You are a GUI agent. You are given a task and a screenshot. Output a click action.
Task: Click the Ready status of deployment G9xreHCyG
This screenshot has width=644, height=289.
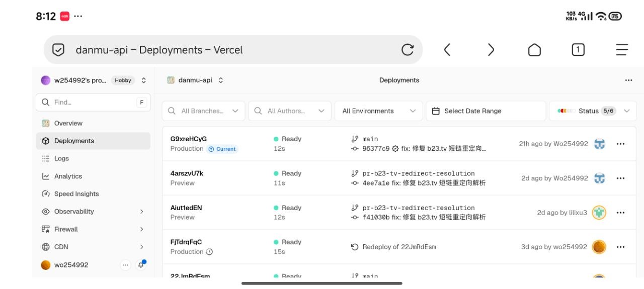287,139
